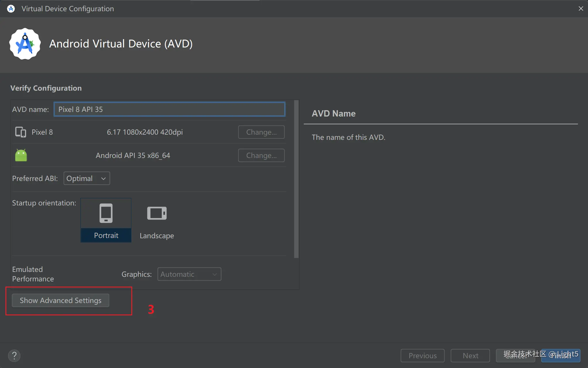588x368 pixels.
Task: Click the Preferred ABI dropdown chevron
Action: pyautogui.click(x=103, y=179)
